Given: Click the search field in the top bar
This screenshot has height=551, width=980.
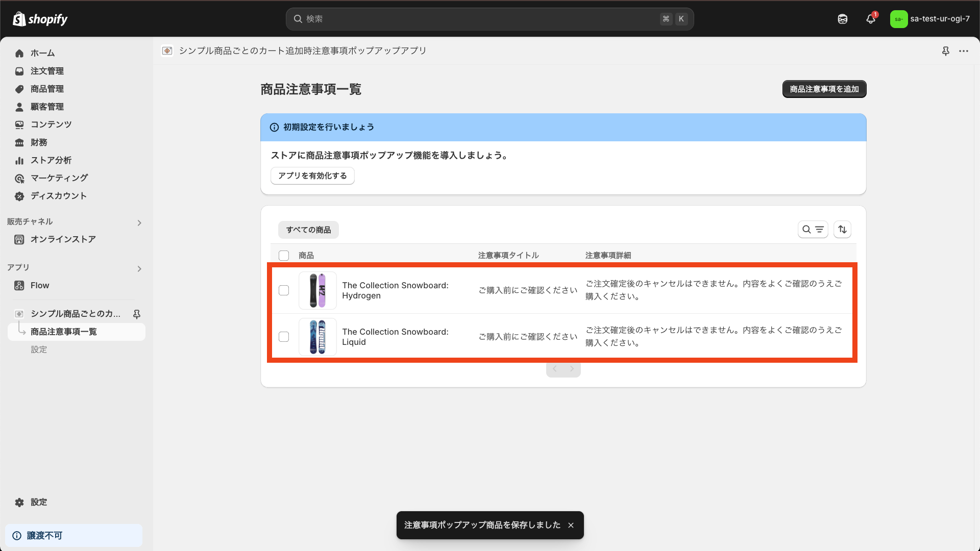Looking at the screenshot, I should pyautogui.click(x=489, y=19).
